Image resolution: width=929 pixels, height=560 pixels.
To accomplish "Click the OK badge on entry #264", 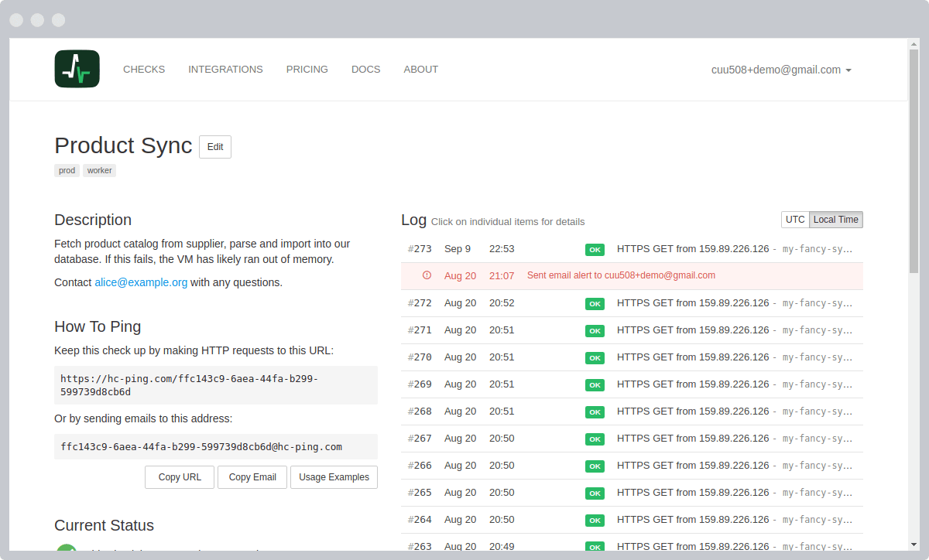I will pos(595,520).
